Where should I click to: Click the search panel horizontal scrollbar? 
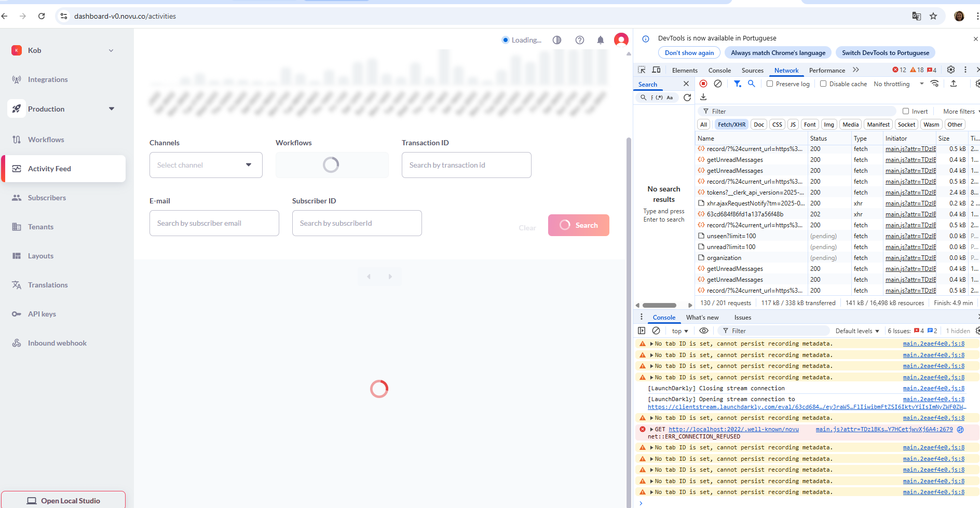coord(659,305)
